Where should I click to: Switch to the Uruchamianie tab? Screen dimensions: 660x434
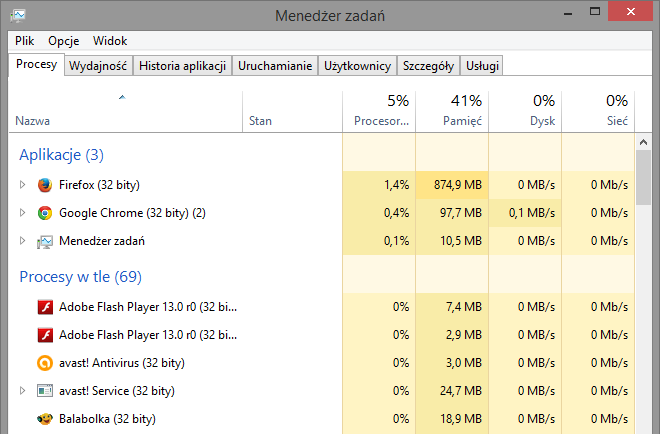(x=276, y=66)
